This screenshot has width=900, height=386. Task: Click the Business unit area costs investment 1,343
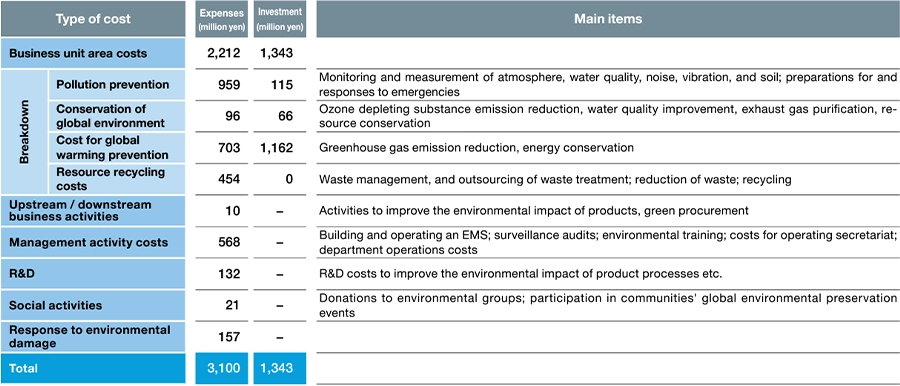coord(277,53)
